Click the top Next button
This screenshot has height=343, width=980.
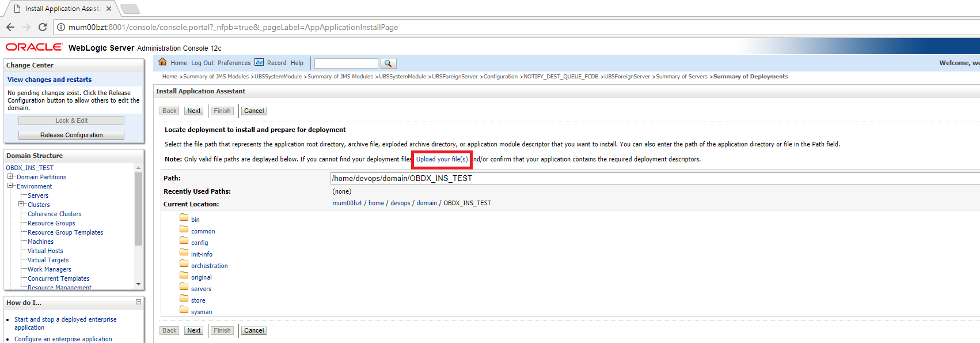(194, 111)
